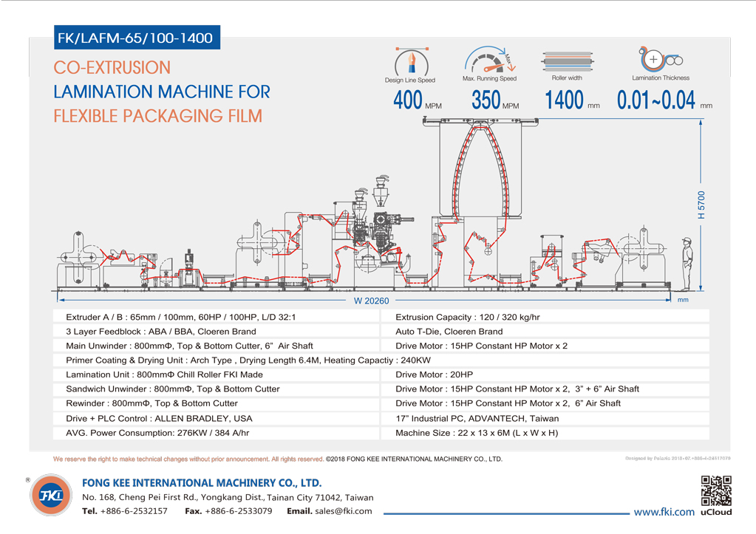Click the 3 Layer Feedblock specification cell
This screenshot has width=756, height=534.
pyautogui.click(x=216, y=332)
